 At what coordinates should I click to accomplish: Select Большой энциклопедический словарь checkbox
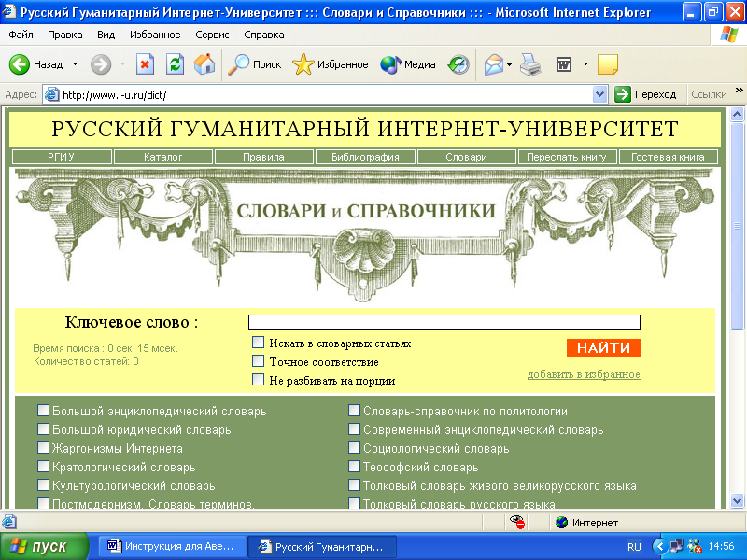(43, 410)
